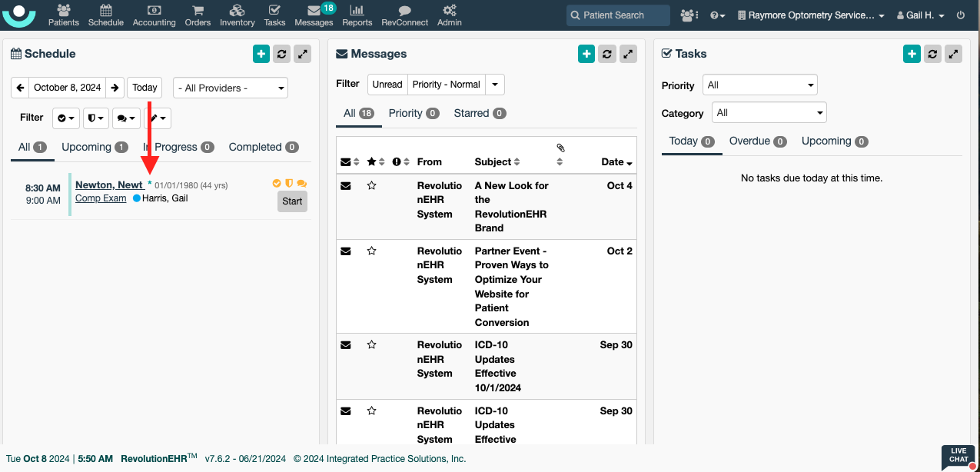Open the Tasks Category dropdown
This screenshot has width=980, height=472.
click(x=769, y=113)
